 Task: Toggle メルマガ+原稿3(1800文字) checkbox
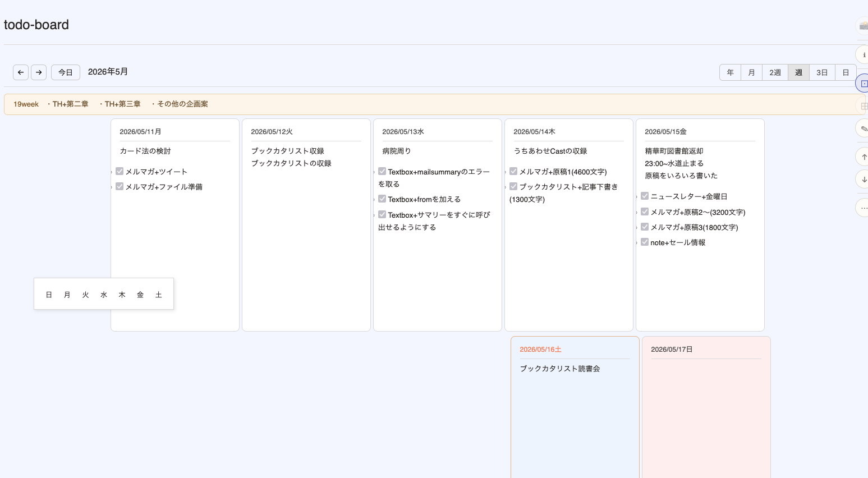pos(645,227)
